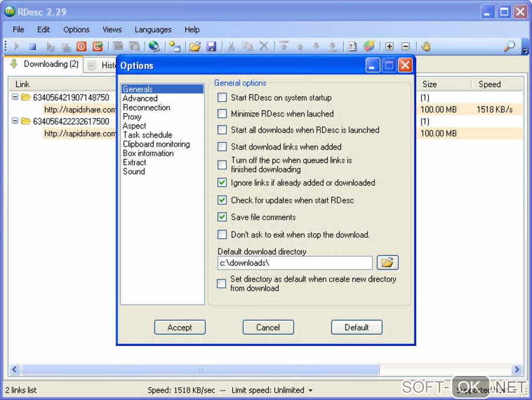Click the add new links toolbar icon

tap(175, 46)
